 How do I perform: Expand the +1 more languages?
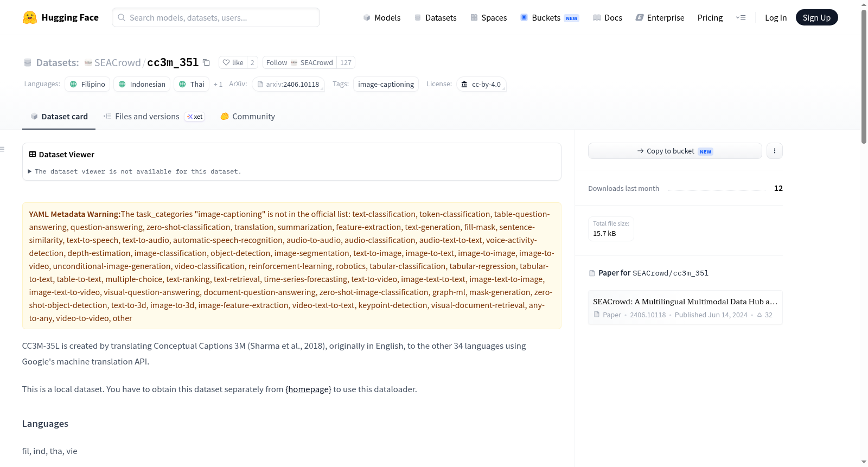click(x=218, y=84)
